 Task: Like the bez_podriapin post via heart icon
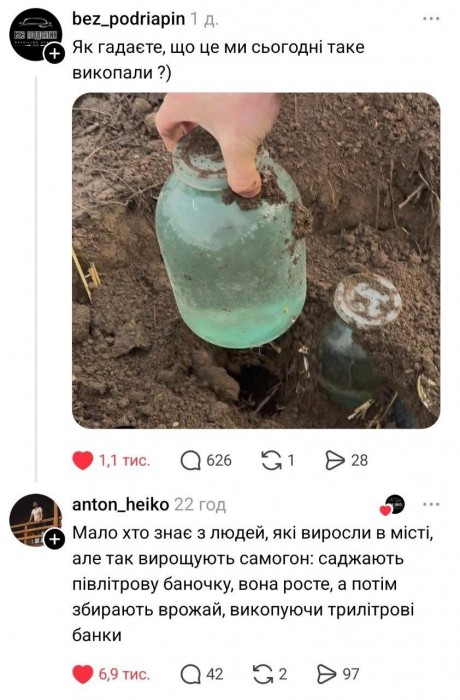pyautogui.click(x=83, y=460)
